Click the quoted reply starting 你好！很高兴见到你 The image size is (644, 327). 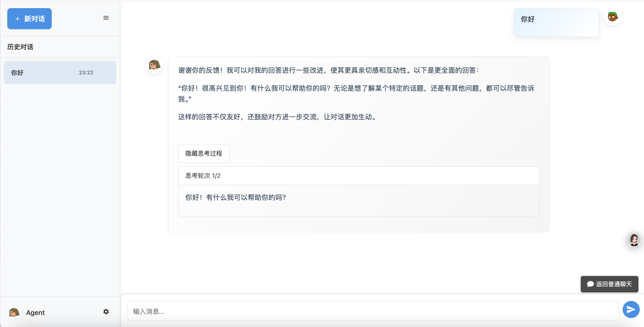coord(356,94)
